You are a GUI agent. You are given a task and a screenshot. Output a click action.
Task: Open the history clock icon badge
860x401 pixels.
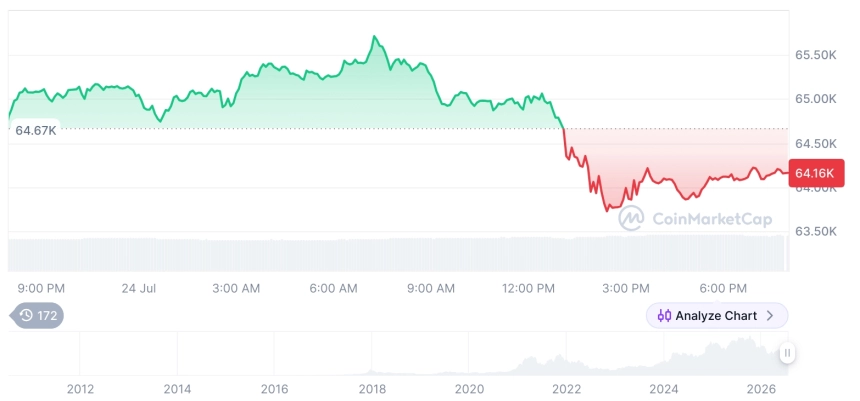[26, 315]
